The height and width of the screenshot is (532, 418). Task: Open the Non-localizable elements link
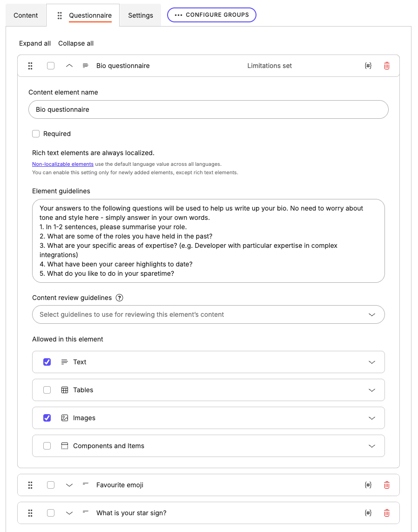pos(63,164)
